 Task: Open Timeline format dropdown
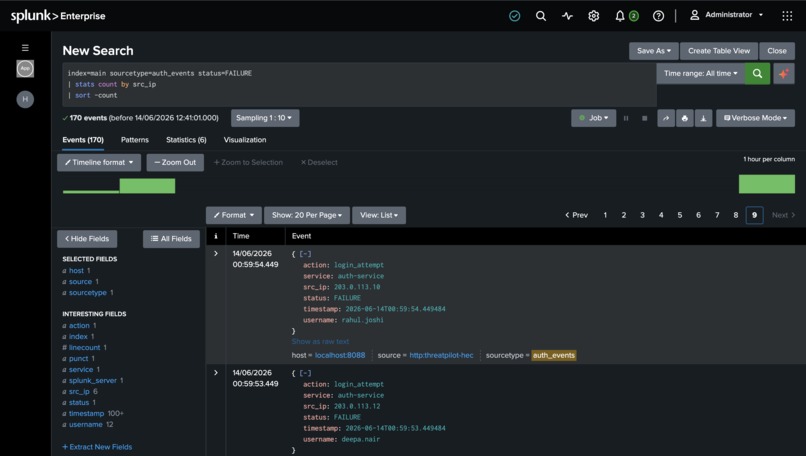[x=99, y=162]
